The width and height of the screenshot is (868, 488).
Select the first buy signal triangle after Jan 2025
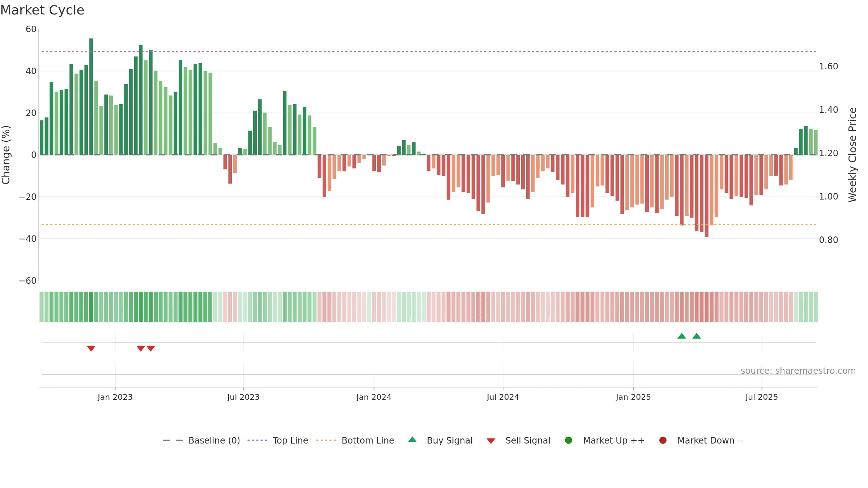pos(682,336)
